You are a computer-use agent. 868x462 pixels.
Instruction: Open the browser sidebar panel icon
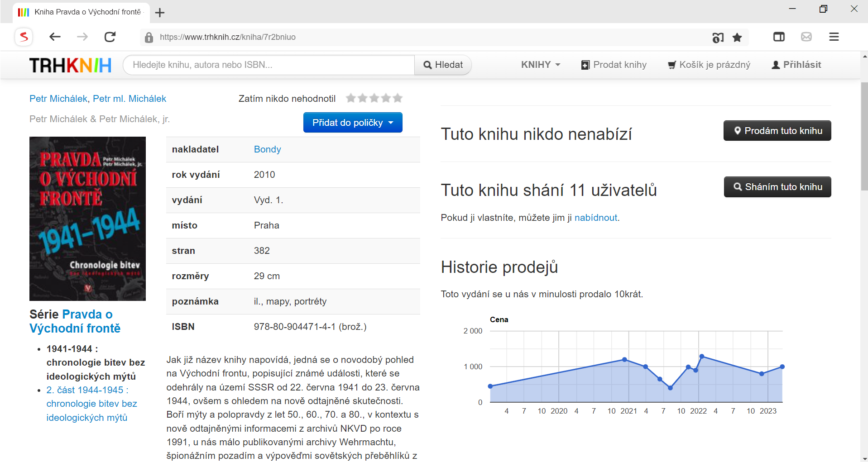[x=779, y=37]
